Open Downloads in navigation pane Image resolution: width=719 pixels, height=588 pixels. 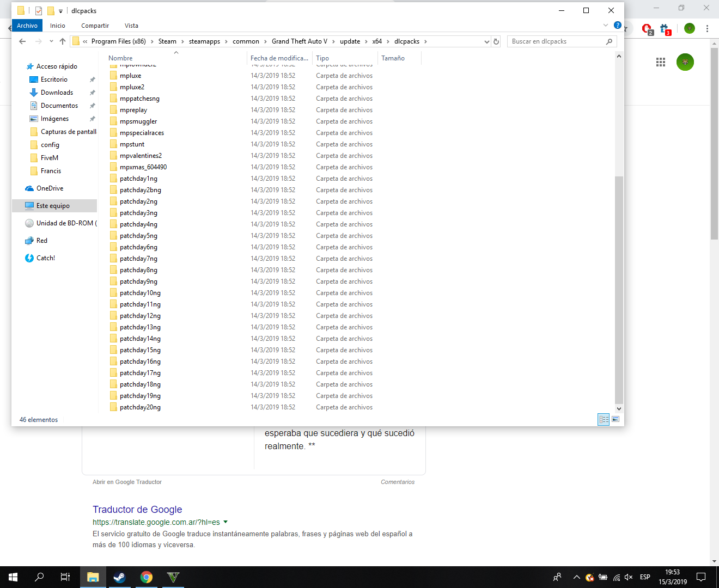pos(57,93)
